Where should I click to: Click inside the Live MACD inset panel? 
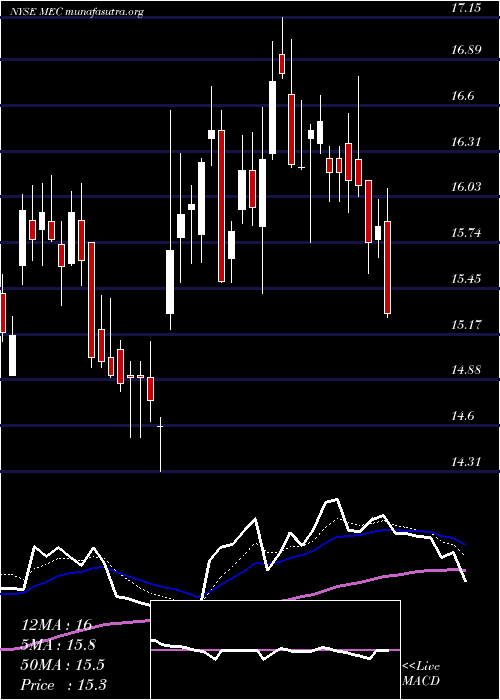coord(275,650)
